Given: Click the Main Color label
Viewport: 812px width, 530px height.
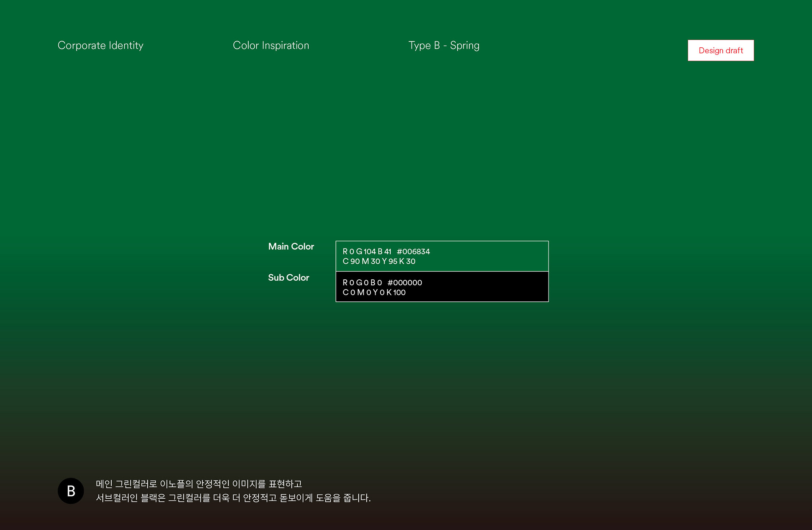Looking at the screenshot, I should (x=291, y=246).
